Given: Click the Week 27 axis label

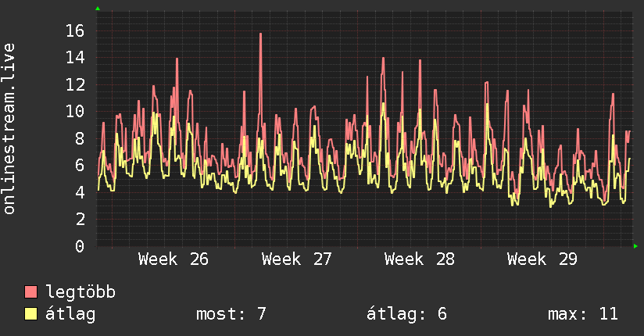Looking at the screenshot, I should [296, 259].
